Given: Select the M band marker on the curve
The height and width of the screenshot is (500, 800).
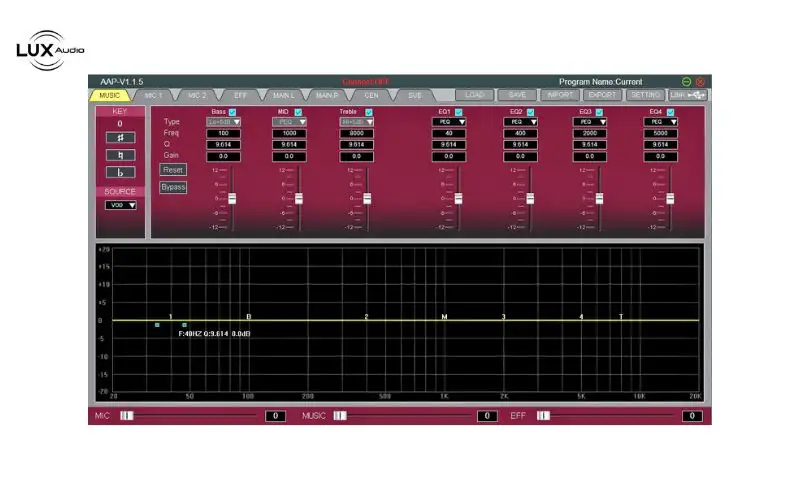Looking at the screenshot, I should coord(444,317).
